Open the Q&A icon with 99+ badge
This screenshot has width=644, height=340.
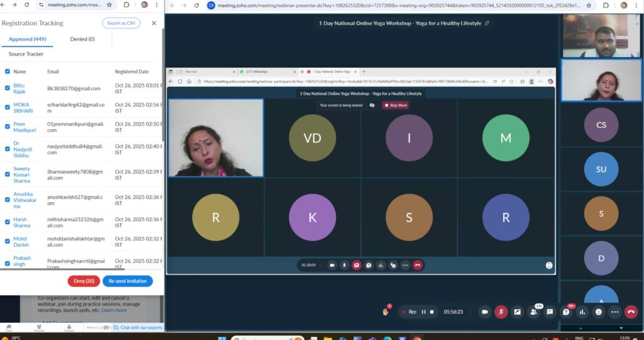tap(566, 312)
